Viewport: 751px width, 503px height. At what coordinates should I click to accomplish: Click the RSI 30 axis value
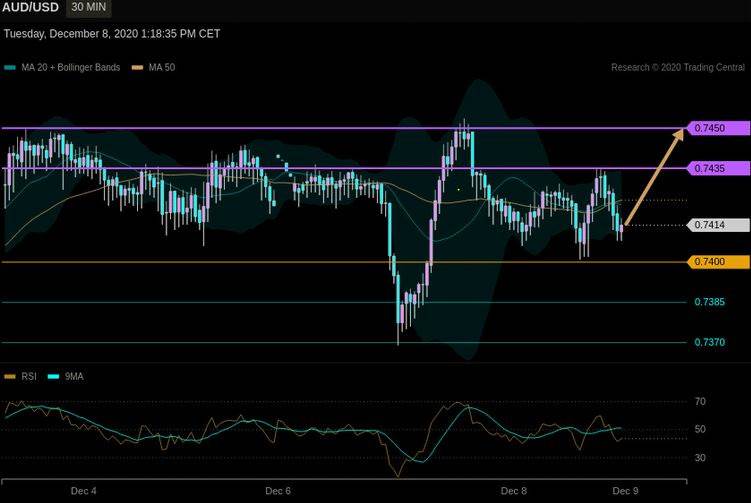(700, 457)
